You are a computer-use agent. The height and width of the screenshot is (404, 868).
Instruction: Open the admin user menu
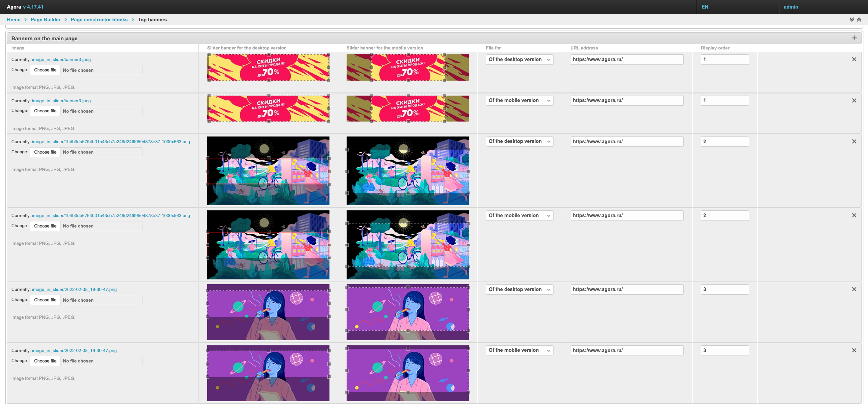pyautogui.click(x=790, y=7)
